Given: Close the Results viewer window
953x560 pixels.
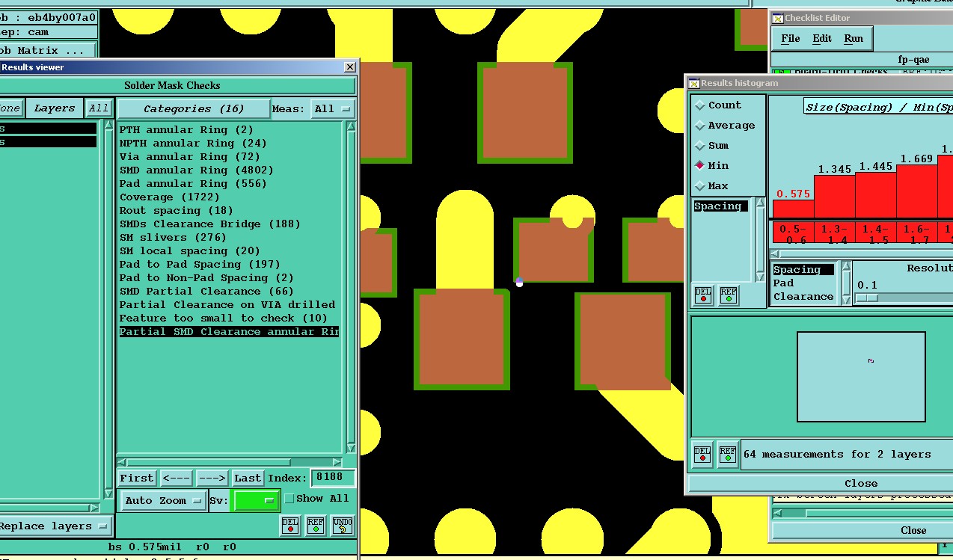Looking at the screenshot, I should pos(349,67).
